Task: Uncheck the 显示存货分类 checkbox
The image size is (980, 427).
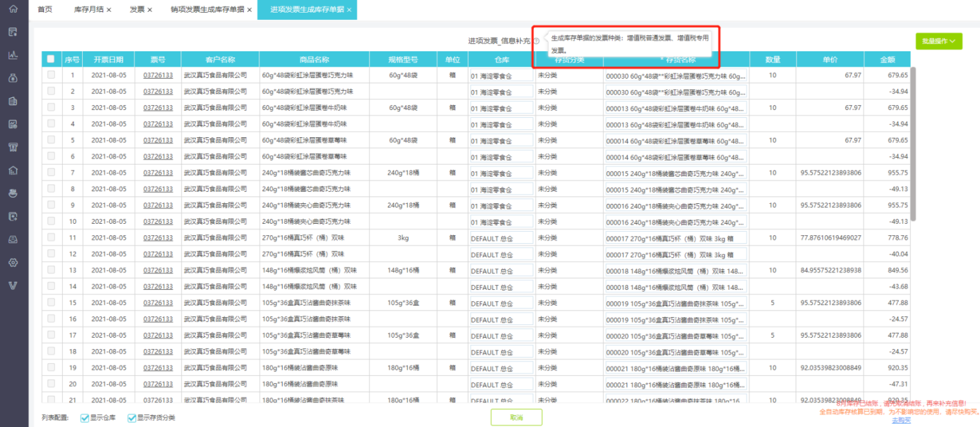Action: click(131, 418)
